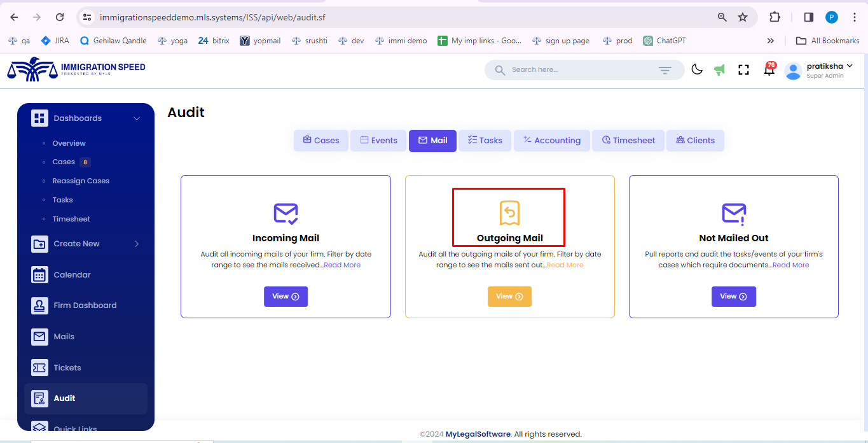Show more bookmarks chevron
This screenshot has width=868, height=443.
(771, 40)
